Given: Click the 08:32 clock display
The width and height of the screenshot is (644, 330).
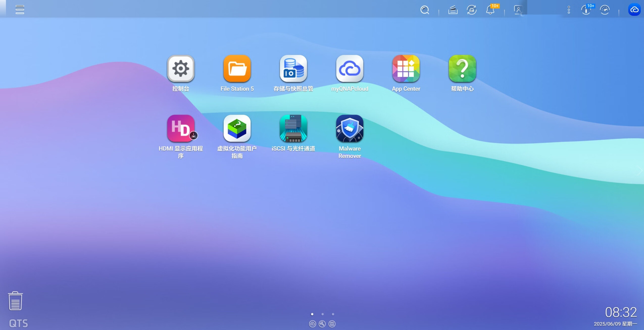Looking at the screenshot, I should click(x=621, y=312).
